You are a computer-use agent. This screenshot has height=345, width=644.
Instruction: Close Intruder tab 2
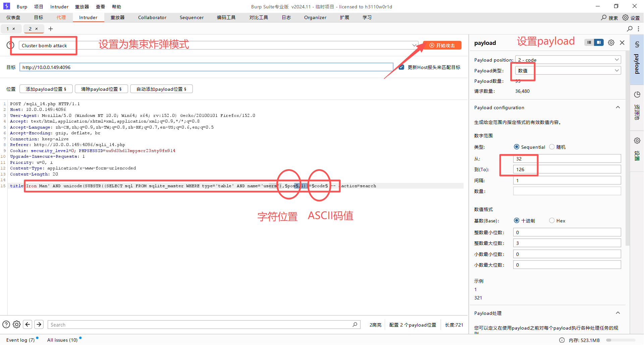coord(37,29)
